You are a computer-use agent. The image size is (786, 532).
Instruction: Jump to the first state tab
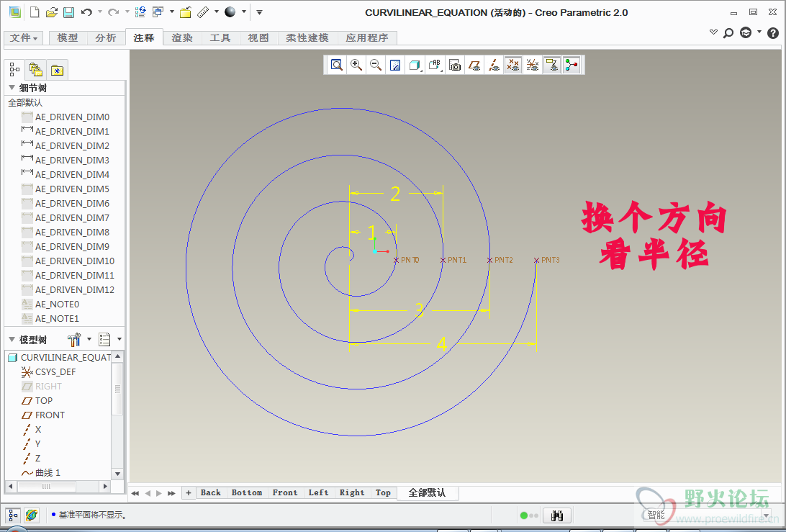click(x=135, y=493)
